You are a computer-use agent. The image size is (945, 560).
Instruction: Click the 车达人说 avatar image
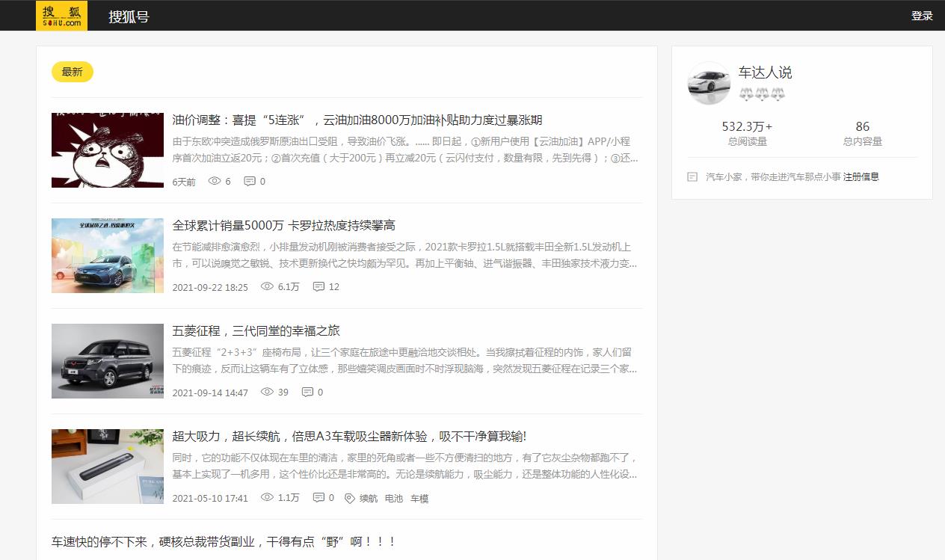(709, 83)
